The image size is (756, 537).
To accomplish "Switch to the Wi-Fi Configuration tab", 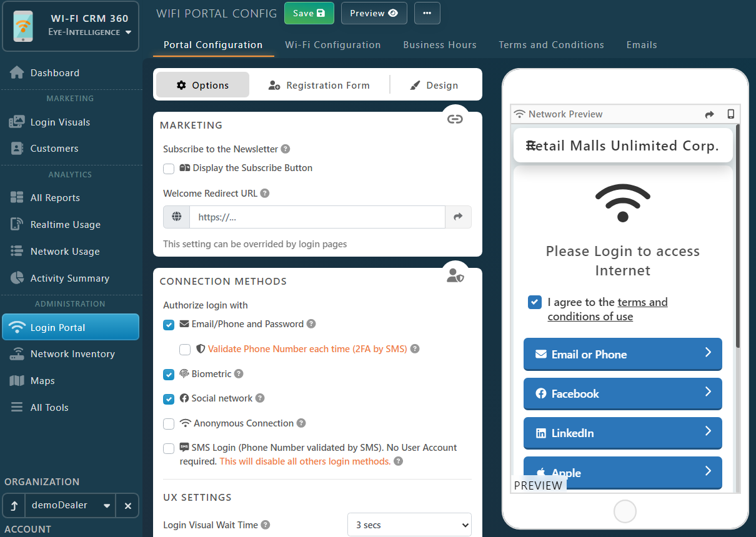I will tap(332, 44).
